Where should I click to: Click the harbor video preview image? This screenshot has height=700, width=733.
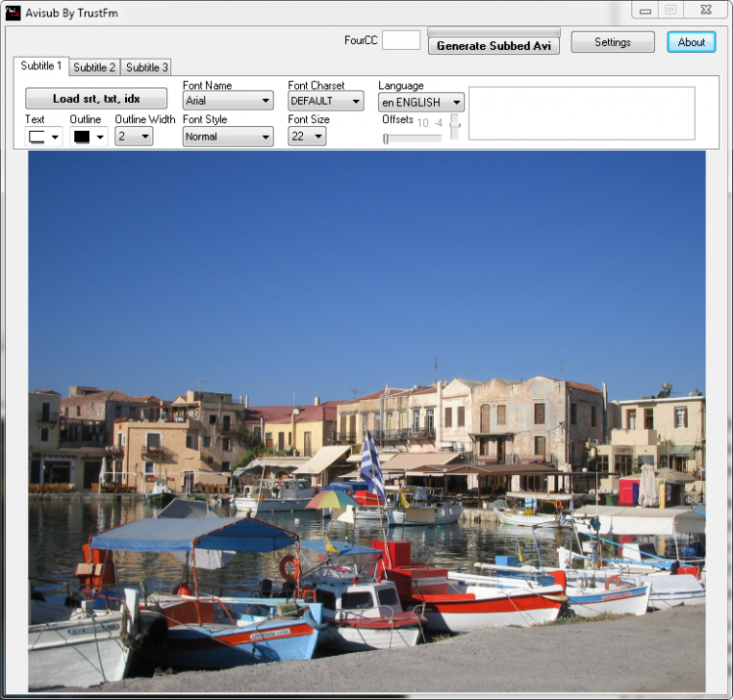pyautogui.click(x=366, y=420)
